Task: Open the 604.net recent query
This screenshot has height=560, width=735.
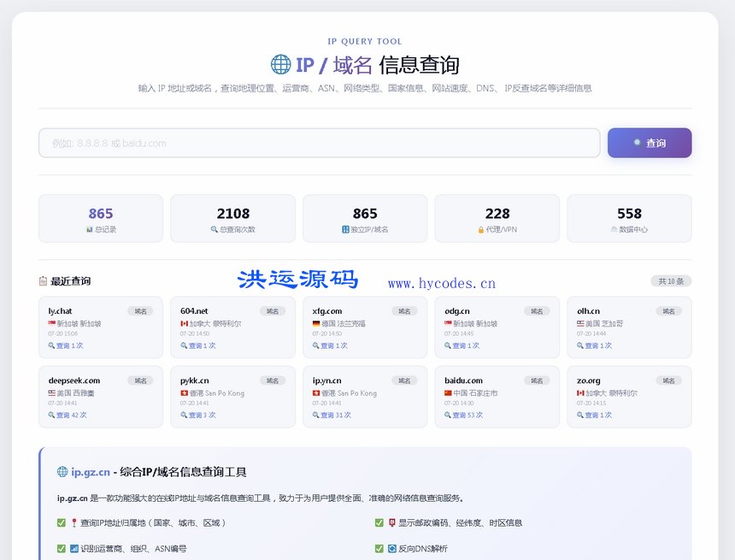Action: point(233,327)
